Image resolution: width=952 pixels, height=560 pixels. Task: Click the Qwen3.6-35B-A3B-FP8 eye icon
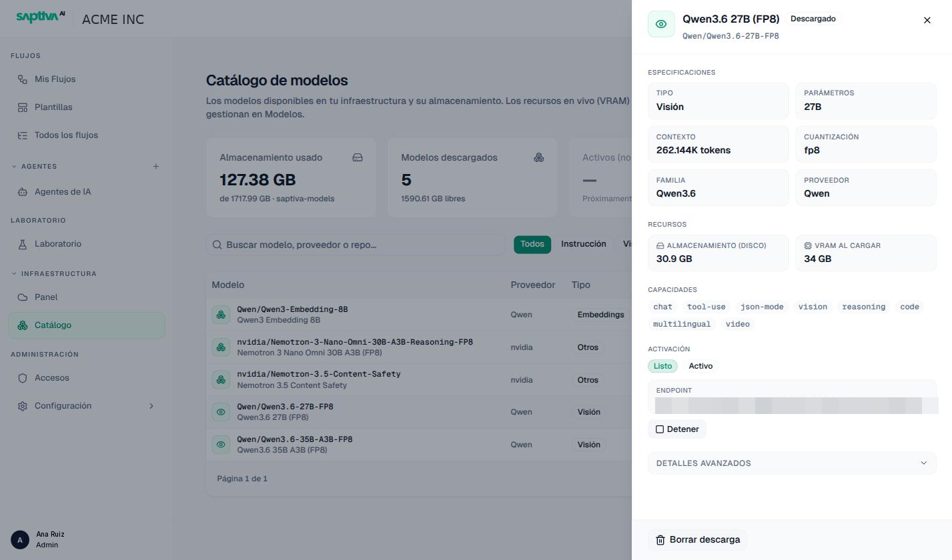coord(221,445)
